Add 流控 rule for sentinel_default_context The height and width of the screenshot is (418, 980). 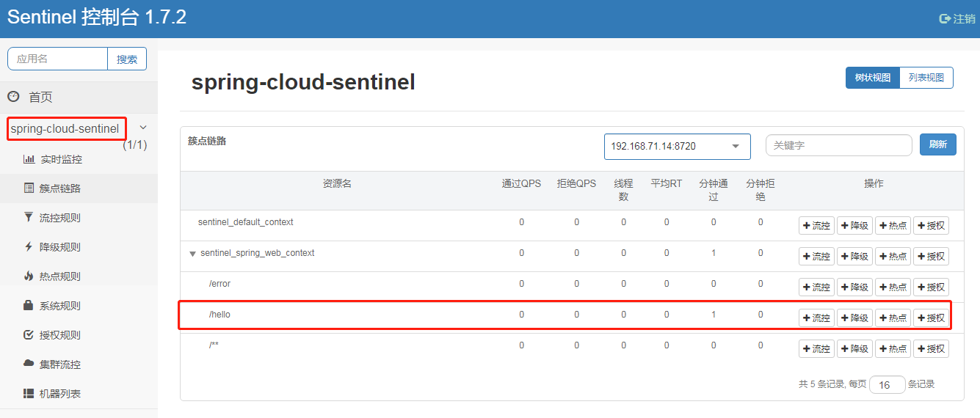816,226
